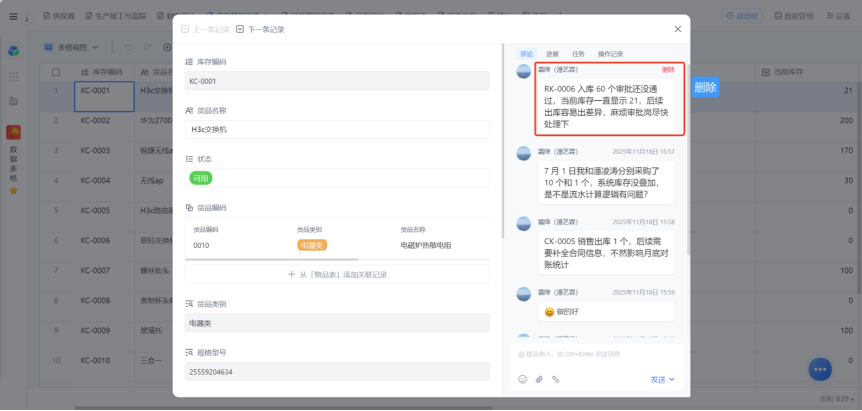Toggle the select-all checkbox in table header
Viewport: 862px width, 411px height.
tap(56, 72)
